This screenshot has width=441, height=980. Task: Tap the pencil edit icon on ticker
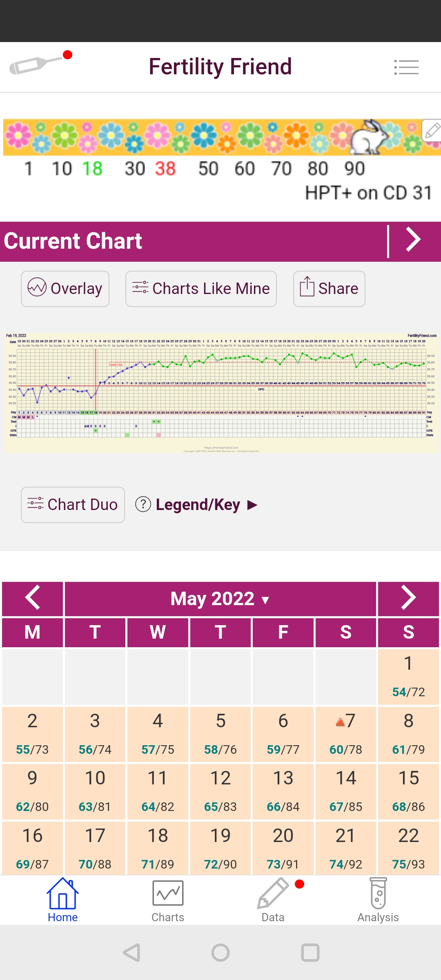(x=432, y=131)
